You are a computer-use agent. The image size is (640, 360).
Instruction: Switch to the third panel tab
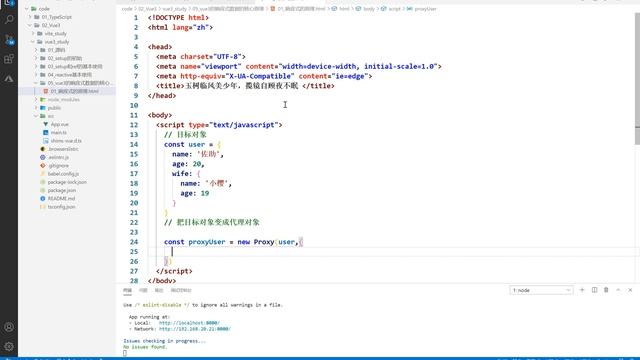coord(159,290)
